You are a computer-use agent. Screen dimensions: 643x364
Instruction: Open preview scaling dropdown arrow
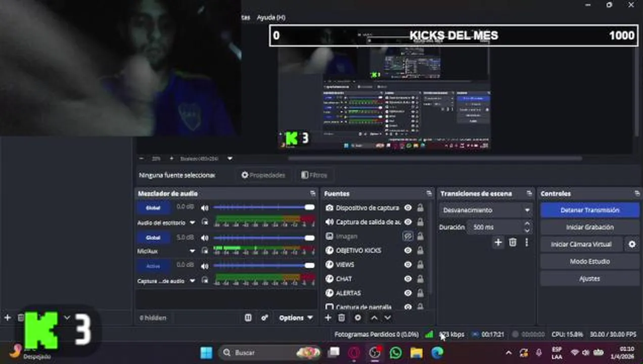tap(230, 159)
